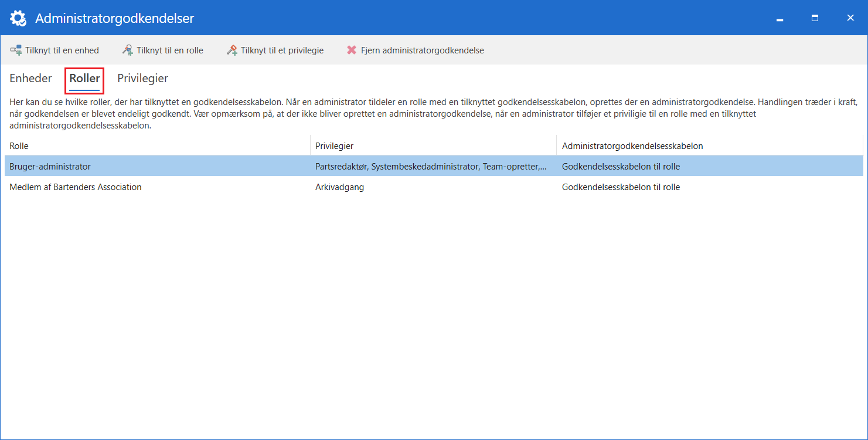The height and width of the screenshot is (440, 868).
Task: Click the Privilegier column header
Action: [334, 145]
